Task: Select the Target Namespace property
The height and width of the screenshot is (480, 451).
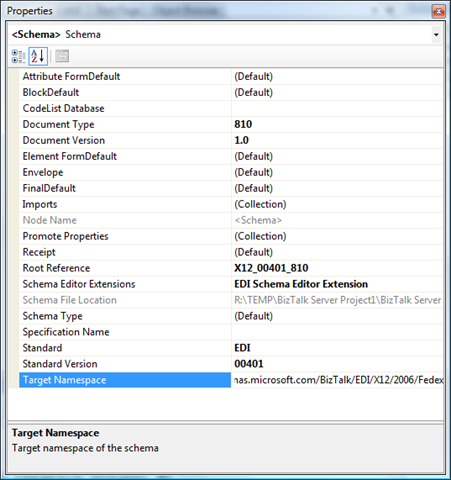Action: click(x=125, y=380)
